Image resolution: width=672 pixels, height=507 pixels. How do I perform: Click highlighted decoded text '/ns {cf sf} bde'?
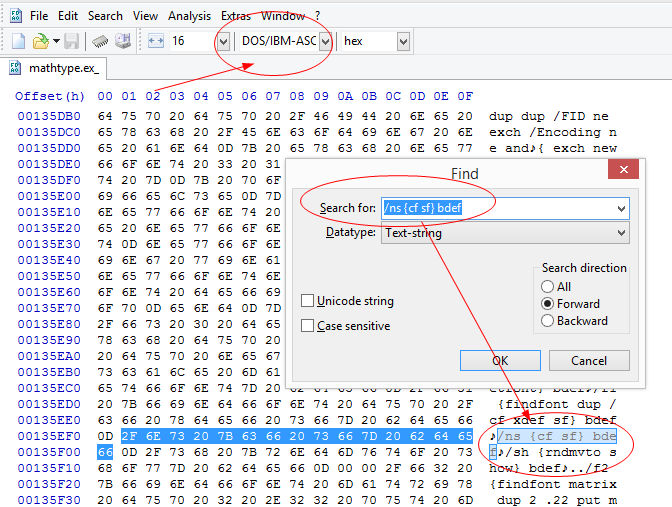point(557,436)
